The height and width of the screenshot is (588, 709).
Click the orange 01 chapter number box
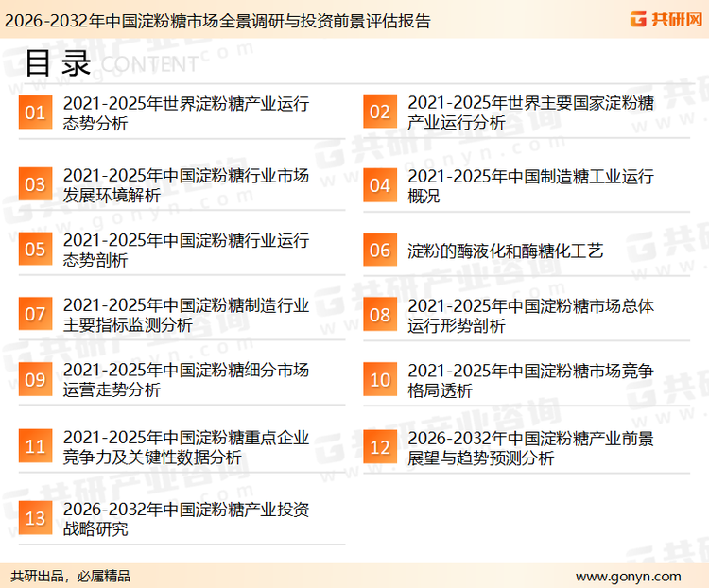(35, 112)
